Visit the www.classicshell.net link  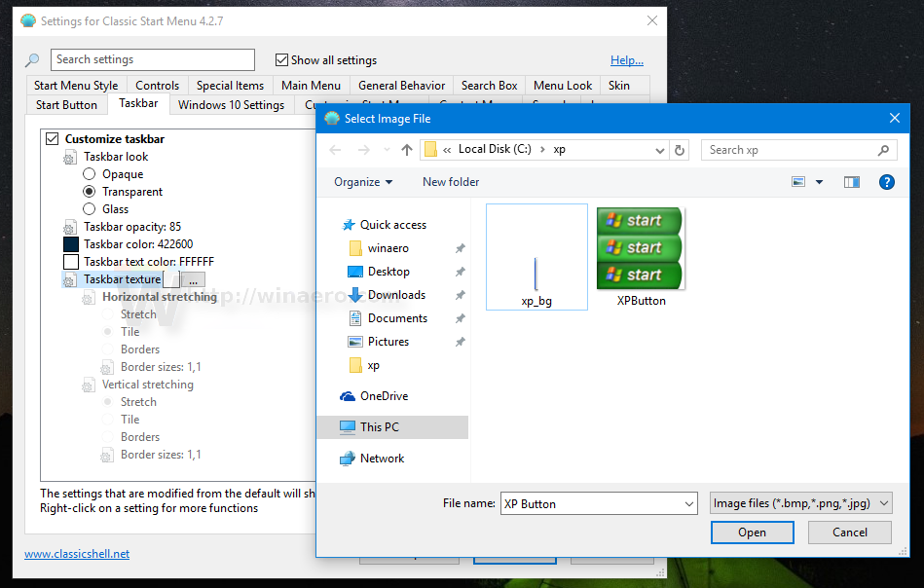tap(76, 553)
